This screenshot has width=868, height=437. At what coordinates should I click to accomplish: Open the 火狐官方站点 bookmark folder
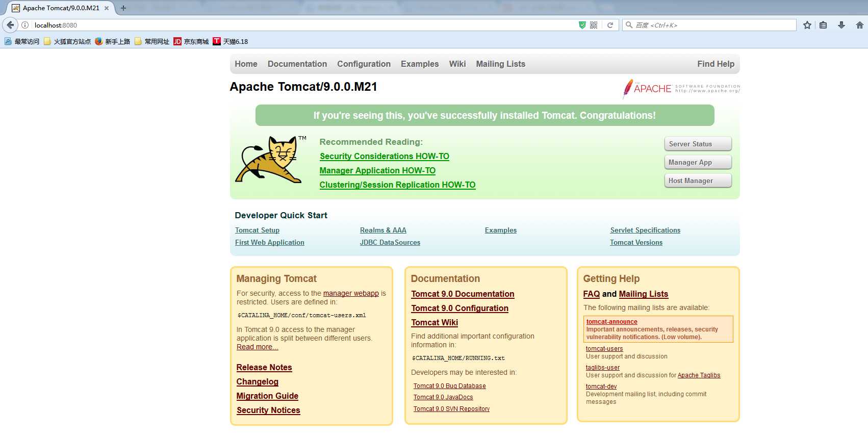(67, 41)
